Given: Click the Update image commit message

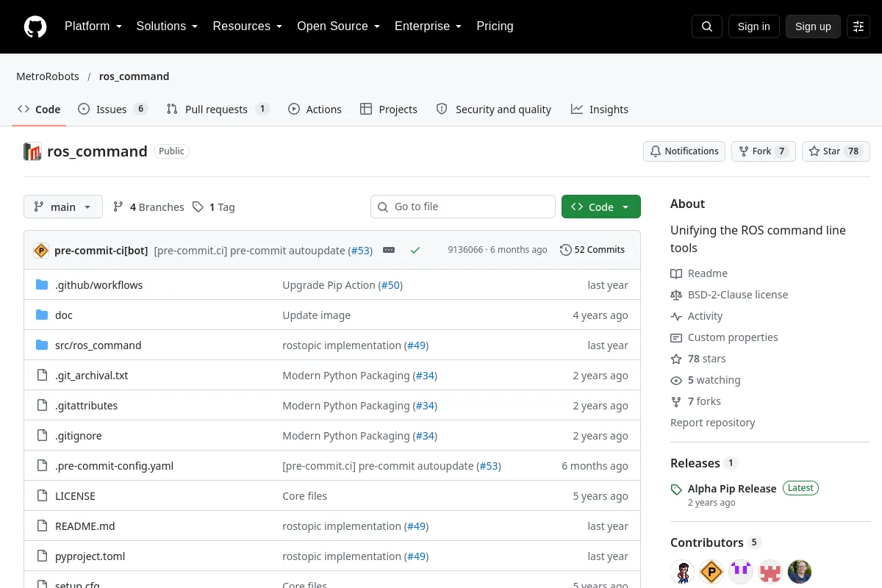Looking at the screenshot, I should tap(316, 315).
